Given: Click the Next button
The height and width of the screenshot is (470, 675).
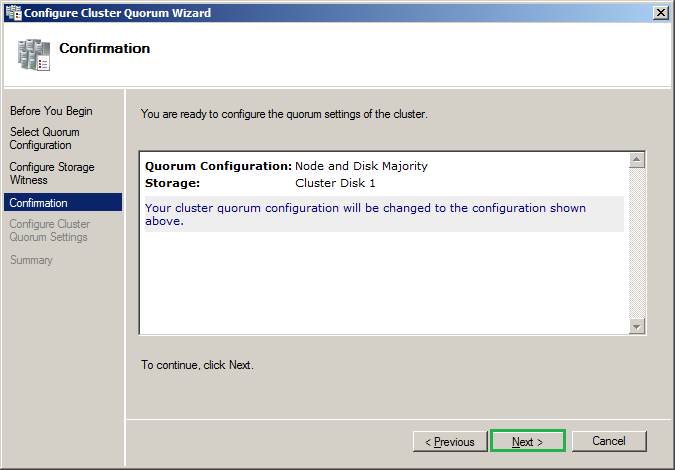Looking at the screenshot, I should (527, 441).
